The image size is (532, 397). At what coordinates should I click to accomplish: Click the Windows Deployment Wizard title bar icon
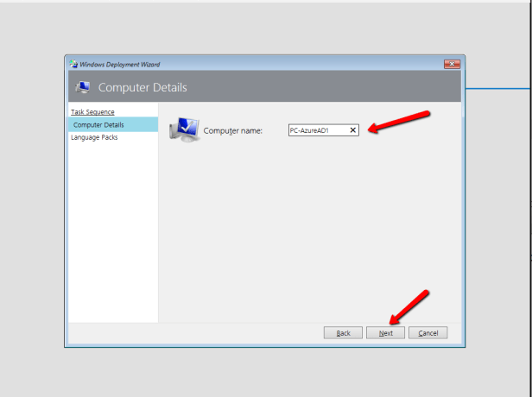click(73, 64)
